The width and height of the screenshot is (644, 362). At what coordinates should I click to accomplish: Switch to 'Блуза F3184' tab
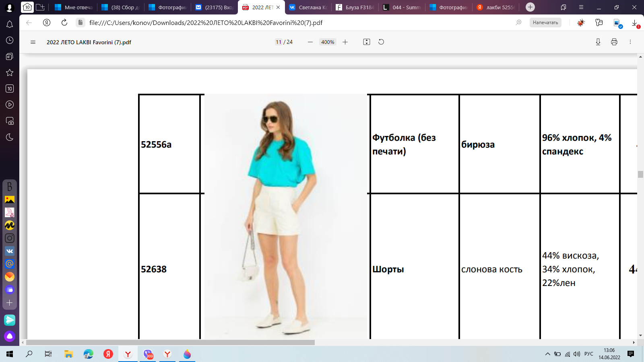click(354, 7)
